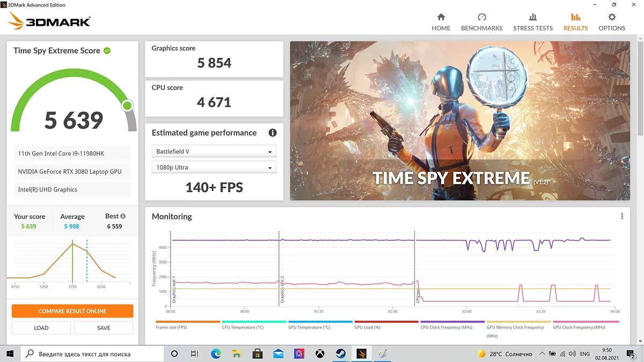This screenshot has height=362, width=644.
Task: Open Steam from the taskbar
Action: [340, 354]
